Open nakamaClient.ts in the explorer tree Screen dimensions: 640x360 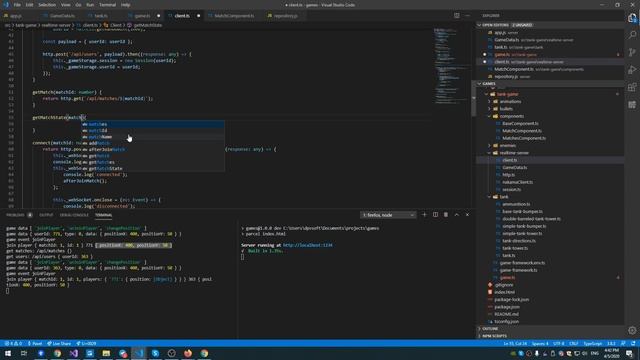[517, 182]
